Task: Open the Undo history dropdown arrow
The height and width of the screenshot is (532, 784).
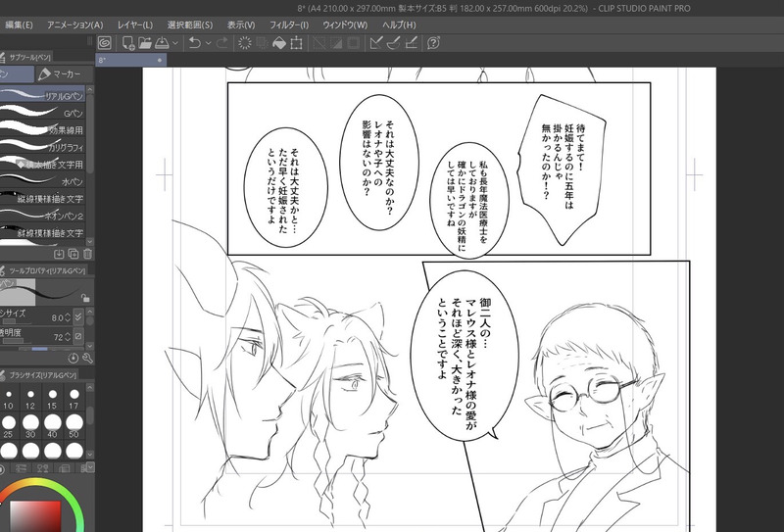Action: (209, 43)
